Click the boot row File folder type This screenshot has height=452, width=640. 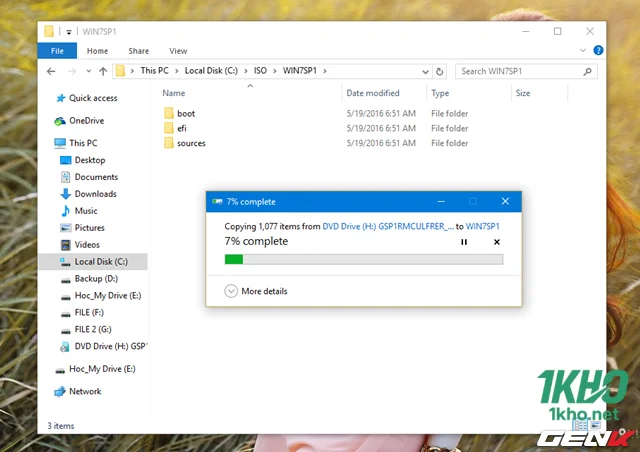(449, 114)
